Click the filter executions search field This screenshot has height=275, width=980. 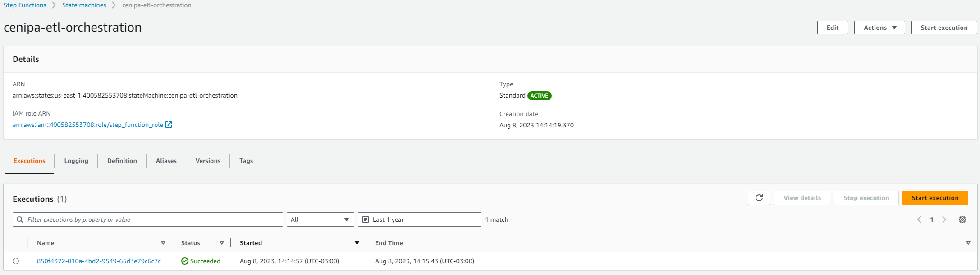pyautogui.click(x=148, y=219)
